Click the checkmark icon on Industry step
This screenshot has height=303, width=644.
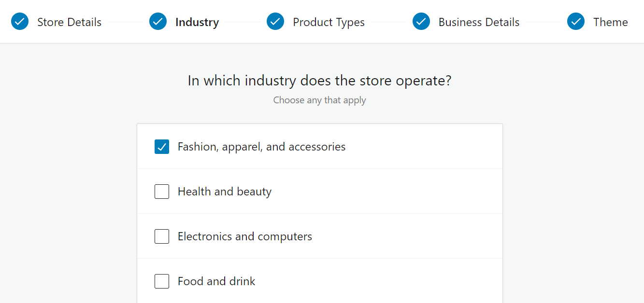pyautogui.click(x=157, y=21)
